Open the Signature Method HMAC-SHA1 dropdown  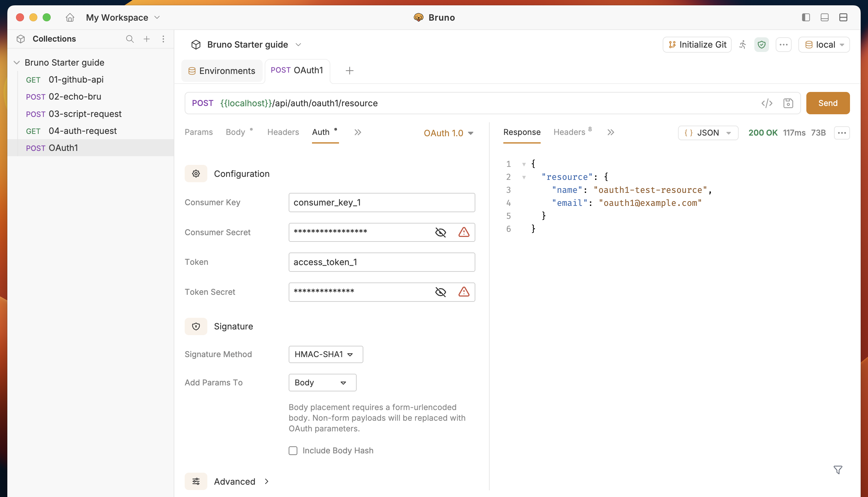coord(326,354)
